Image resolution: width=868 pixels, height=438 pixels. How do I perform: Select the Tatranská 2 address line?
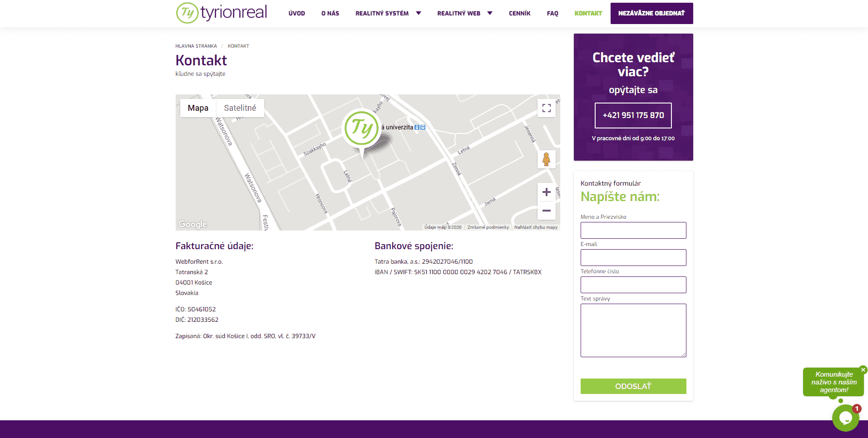(x=192, y=272)
